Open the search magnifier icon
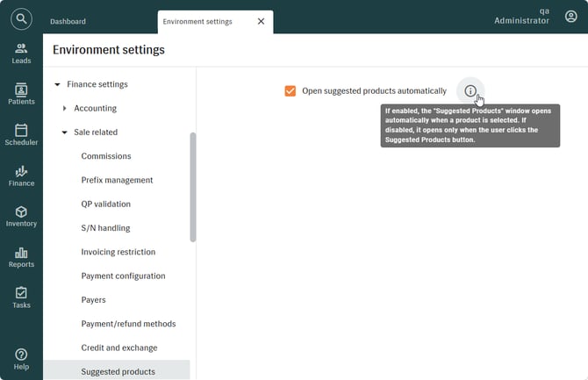Viewport: 588px width, 380px height. coord(21,18)
